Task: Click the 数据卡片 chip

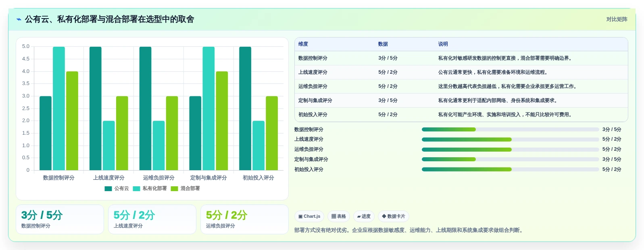Action: pyautogui.click(x=394, y=217)
